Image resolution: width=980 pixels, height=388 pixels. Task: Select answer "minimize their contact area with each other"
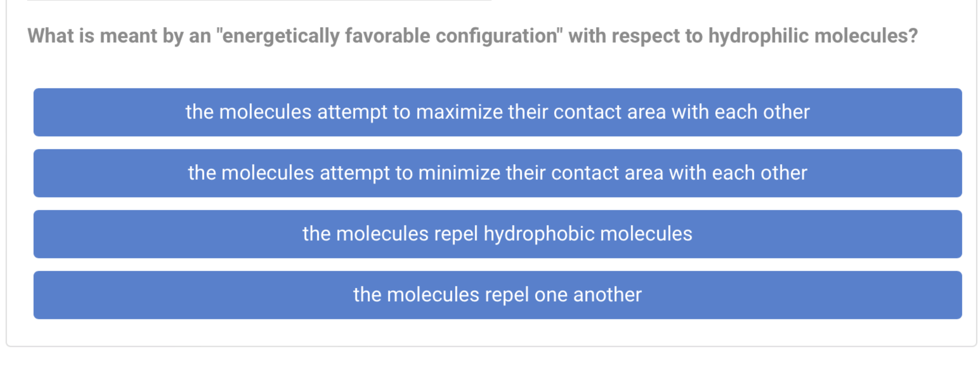(x=498, y=173)
